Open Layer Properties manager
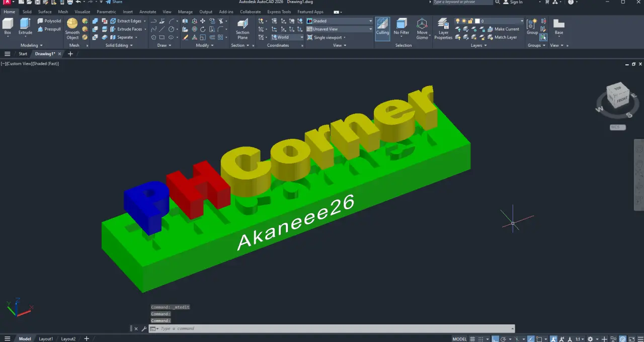644x342 pixels. click(443, 29)
